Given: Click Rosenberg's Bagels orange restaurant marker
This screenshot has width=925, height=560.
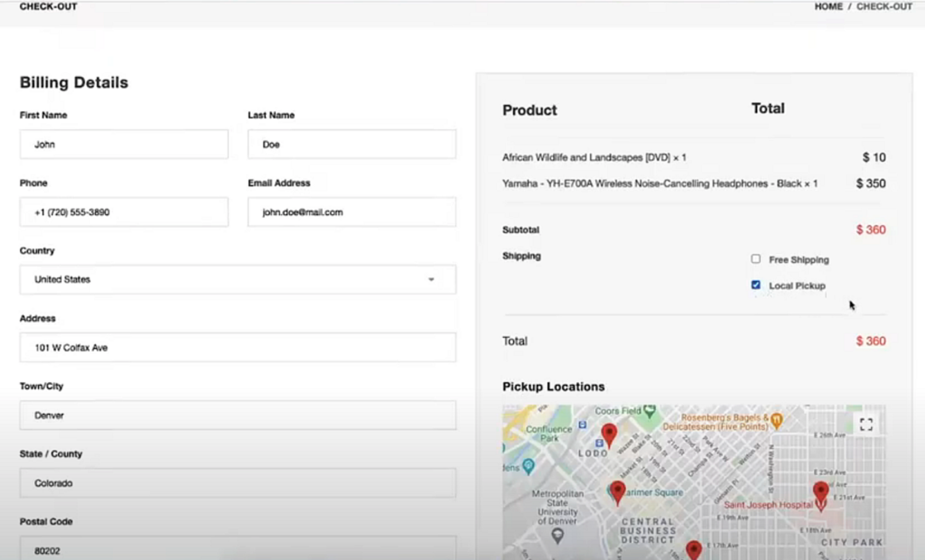Looking at the screenshot, I should [x=777, y=419].
